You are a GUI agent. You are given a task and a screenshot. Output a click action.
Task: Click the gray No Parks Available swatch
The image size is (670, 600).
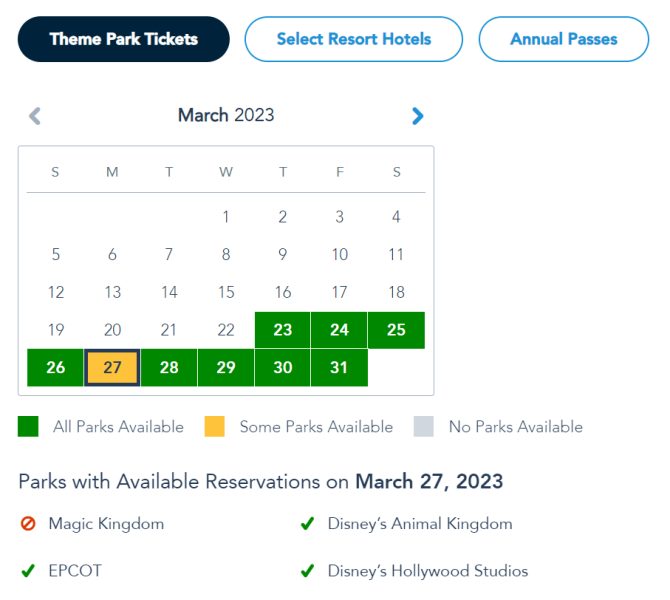424,427
